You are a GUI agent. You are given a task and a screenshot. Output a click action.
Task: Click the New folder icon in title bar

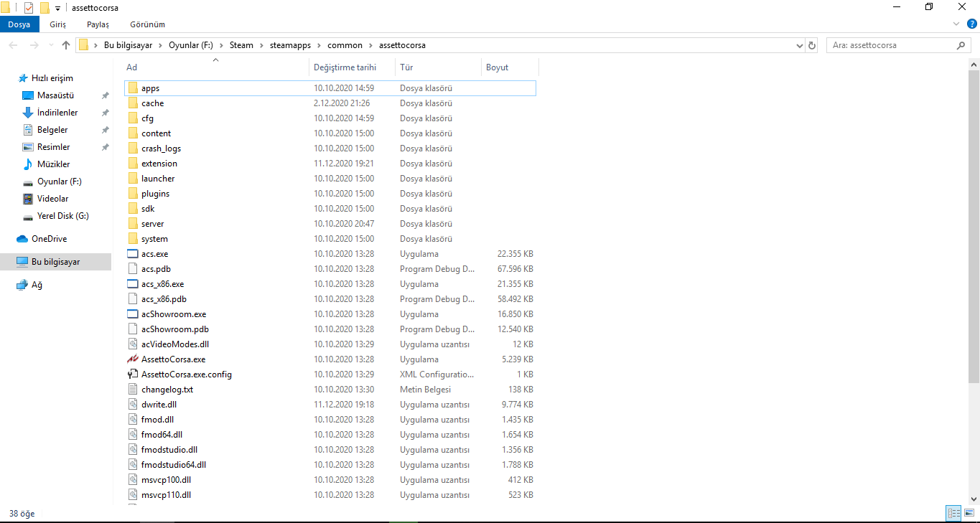tap(45, 8)
